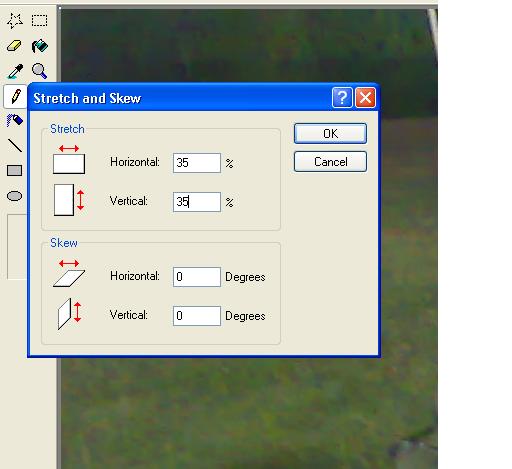This screenshot has height=469, width=512.
Task: Choose the Fill With Color bucket
Action: coord(39,46)
